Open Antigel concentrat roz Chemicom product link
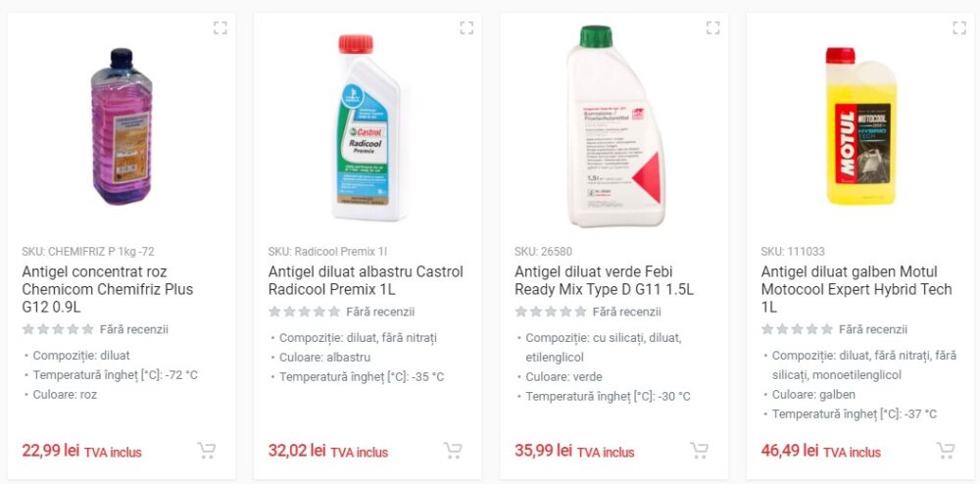Screen dimensions: 980x484 [108, 290]
